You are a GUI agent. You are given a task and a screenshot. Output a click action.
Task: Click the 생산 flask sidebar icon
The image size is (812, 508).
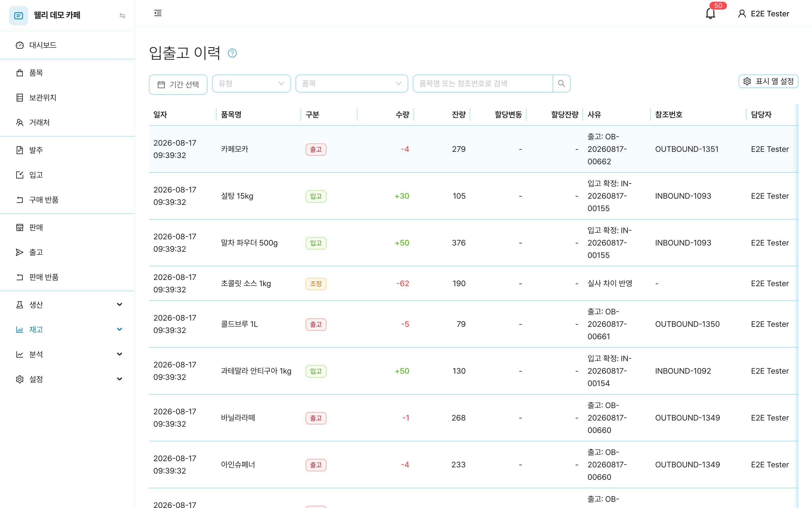tap(20, 305)
